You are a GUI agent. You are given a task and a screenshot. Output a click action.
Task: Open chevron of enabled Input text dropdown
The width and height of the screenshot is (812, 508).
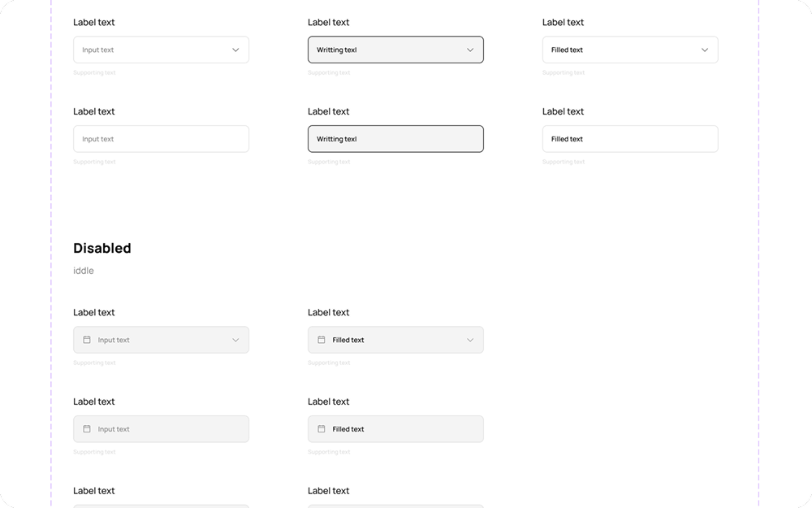coord(235,50)
